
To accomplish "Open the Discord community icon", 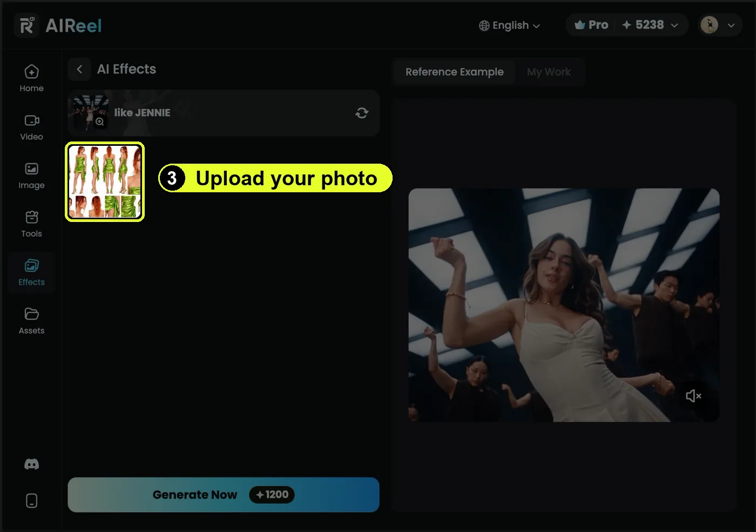I will pos(31,464).
